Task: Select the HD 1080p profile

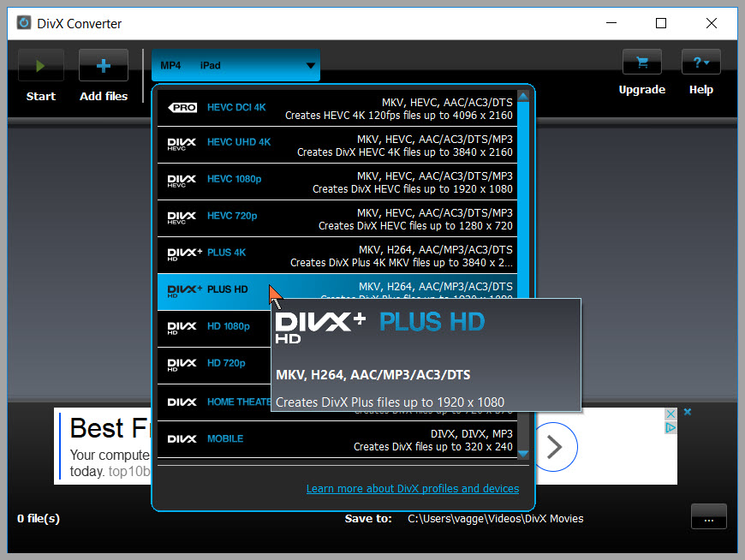Action: (214, 329)
